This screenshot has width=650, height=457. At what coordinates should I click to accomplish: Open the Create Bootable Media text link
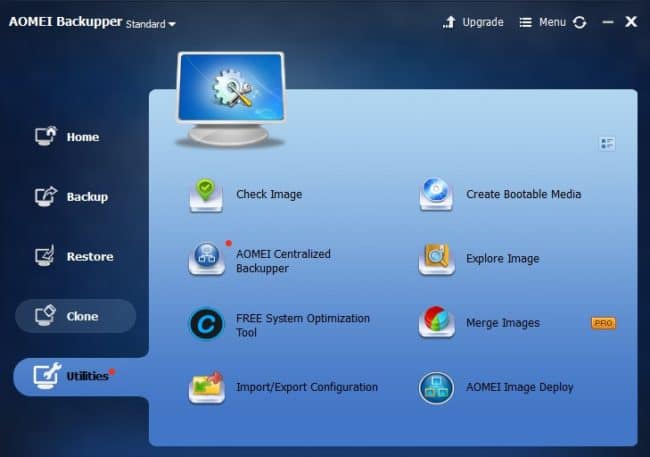tap(524, 194)
